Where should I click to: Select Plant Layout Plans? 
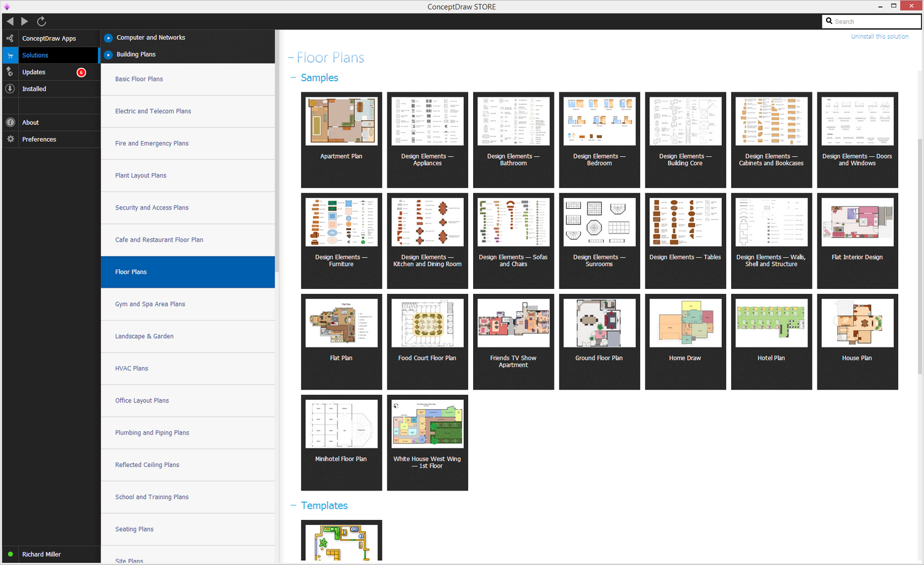[x=188, y=176]
